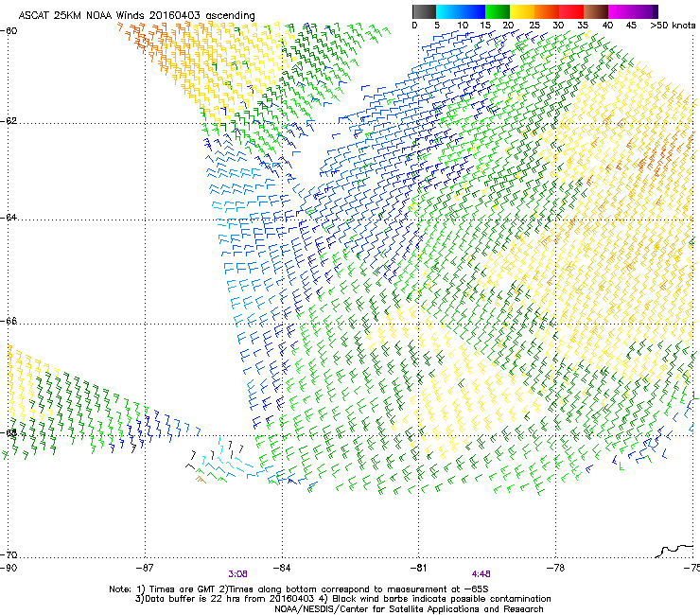Click the purple '4:48' time label
Screen dimensions: 700x615
pyautogui.click(x=481, y=574)
